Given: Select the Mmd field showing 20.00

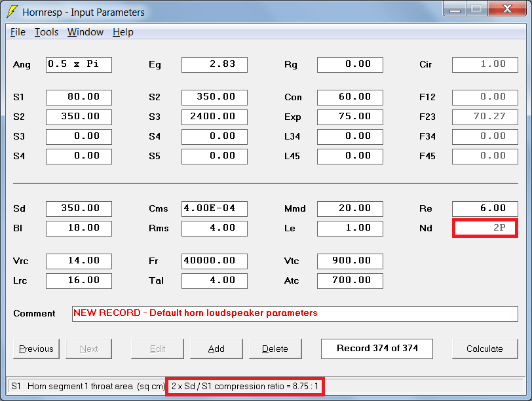Looking at the screenshot, I should pyautogui.click(x=350, y=208).
